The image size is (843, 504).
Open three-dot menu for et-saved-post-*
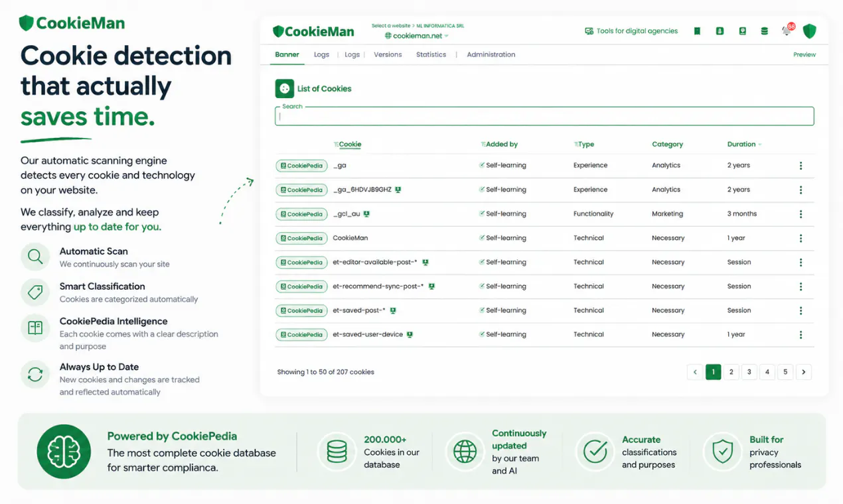(x=801, y=310)
